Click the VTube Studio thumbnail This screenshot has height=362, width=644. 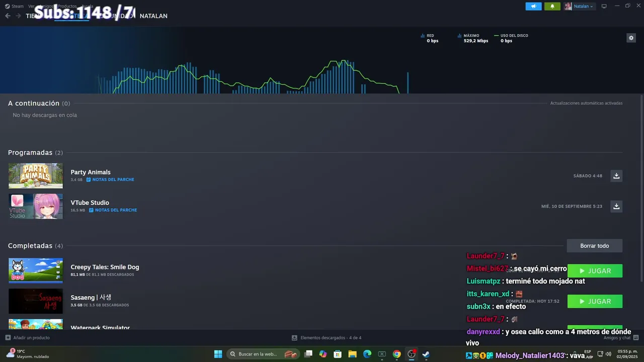point(36,206)
